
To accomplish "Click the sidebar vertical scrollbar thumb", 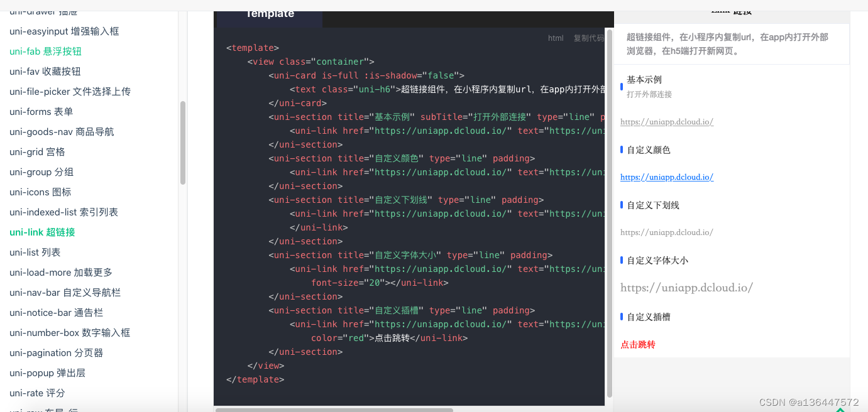I will [x=183, y=143].
